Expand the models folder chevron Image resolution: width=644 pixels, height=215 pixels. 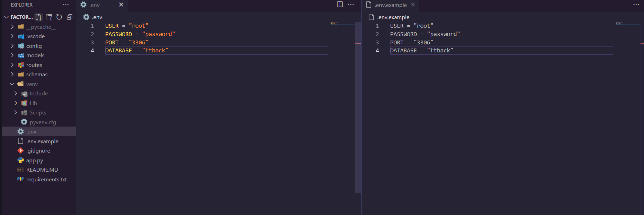(12, 55)
